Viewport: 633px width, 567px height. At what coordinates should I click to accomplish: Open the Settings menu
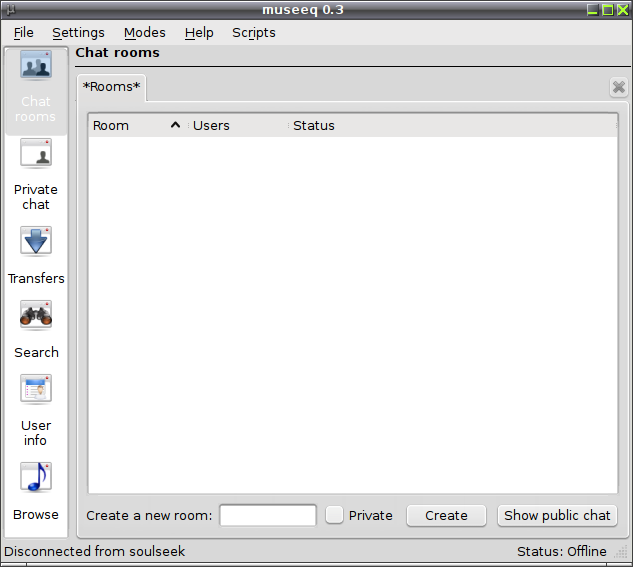[x=78, y=33]
